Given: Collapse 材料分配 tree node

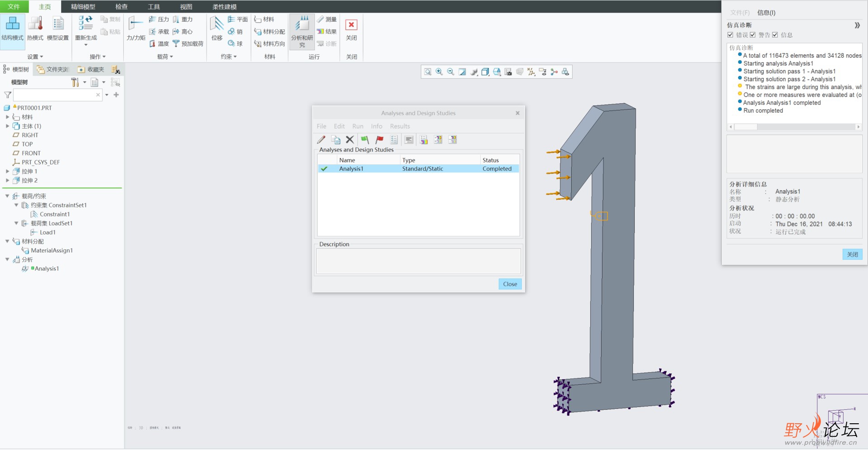Looking at the screenshot, I should pyautogui.click(x=7, y=241).
